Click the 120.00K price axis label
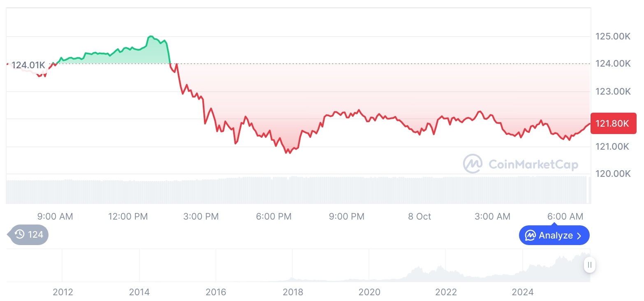Screen dimensions: 644x301 [x=613, y=174]
